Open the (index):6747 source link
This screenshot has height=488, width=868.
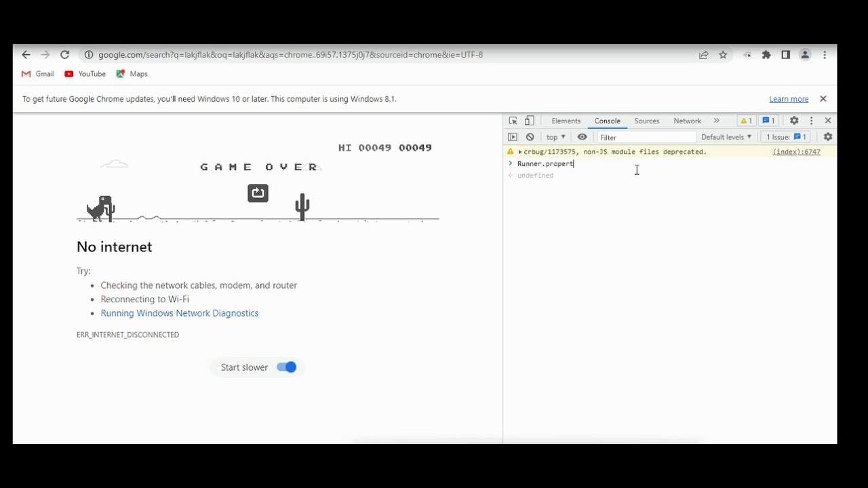[796, 152]
